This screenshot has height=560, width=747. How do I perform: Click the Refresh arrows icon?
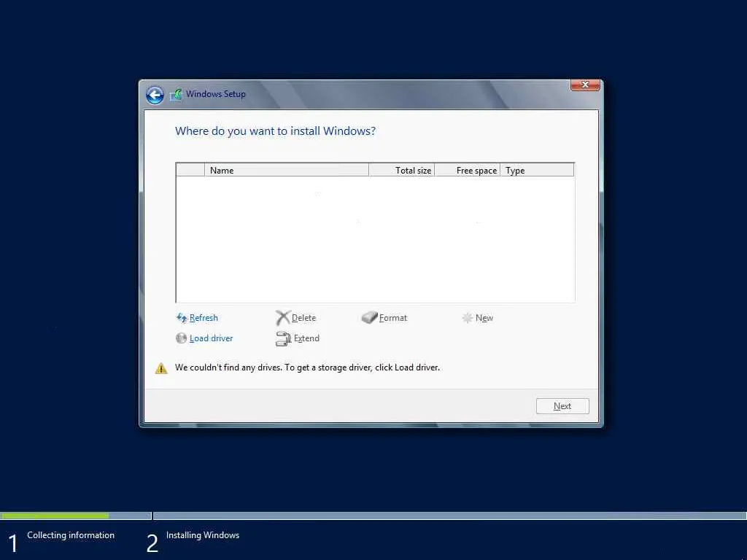(x=182, y=318)
